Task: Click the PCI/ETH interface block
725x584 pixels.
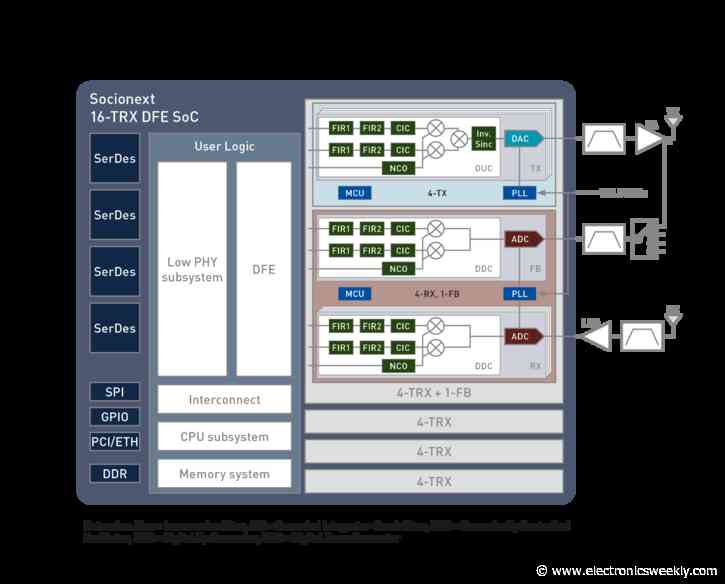Action: [115, 442]
